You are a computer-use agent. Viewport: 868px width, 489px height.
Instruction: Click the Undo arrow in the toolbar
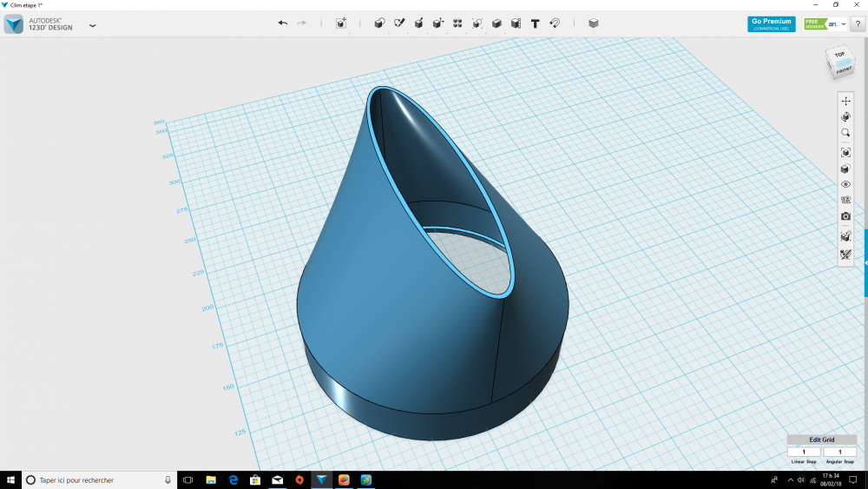click(282, 23)
